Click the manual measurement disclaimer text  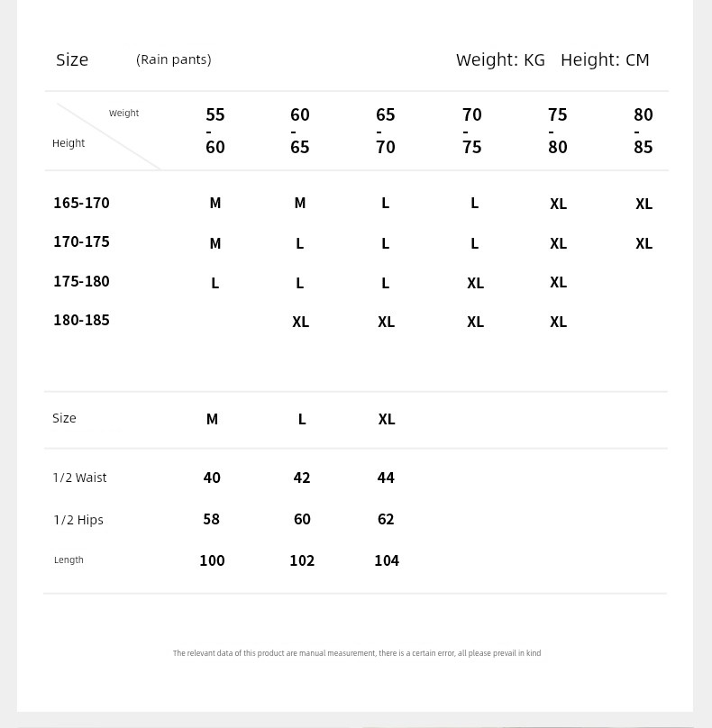[357, 653]
